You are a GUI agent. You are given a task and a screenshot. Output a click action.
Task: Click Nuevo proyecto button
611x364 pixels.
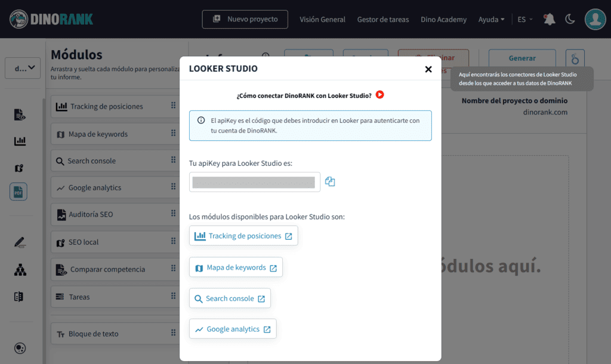coord(245,19)
